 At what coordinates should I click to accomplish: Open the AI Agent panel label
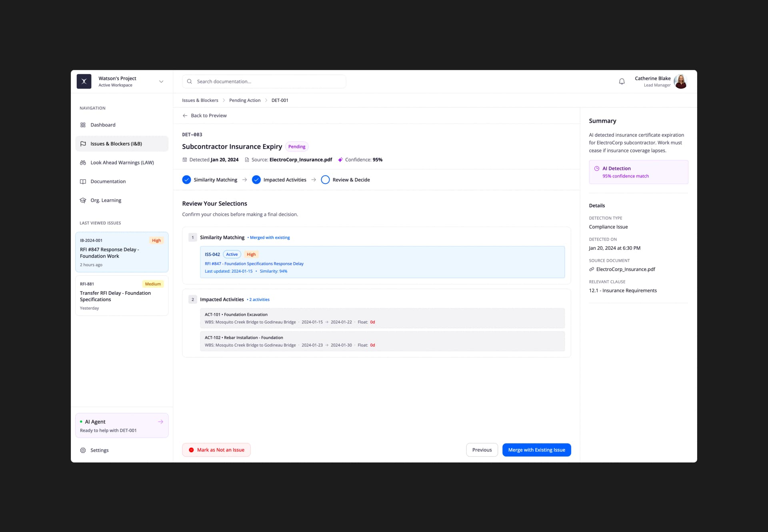tap(95, 422)
